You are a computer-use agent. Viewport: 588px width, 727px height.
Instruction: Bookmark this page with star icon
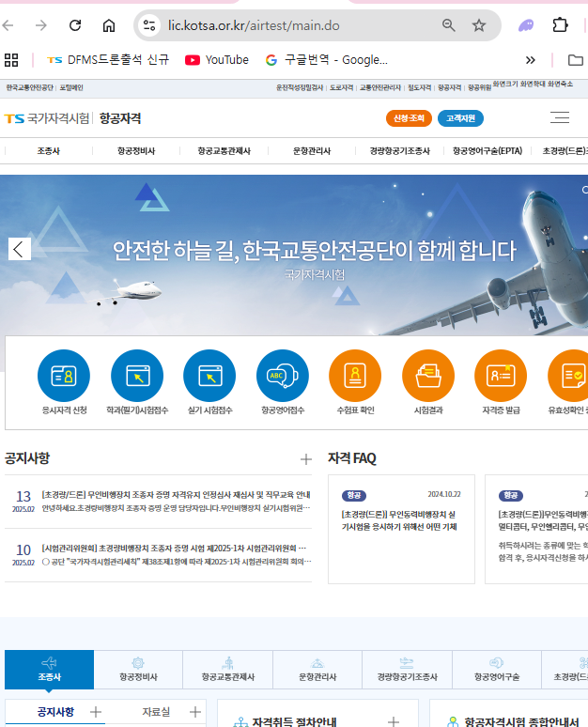[x=478, y=25]
